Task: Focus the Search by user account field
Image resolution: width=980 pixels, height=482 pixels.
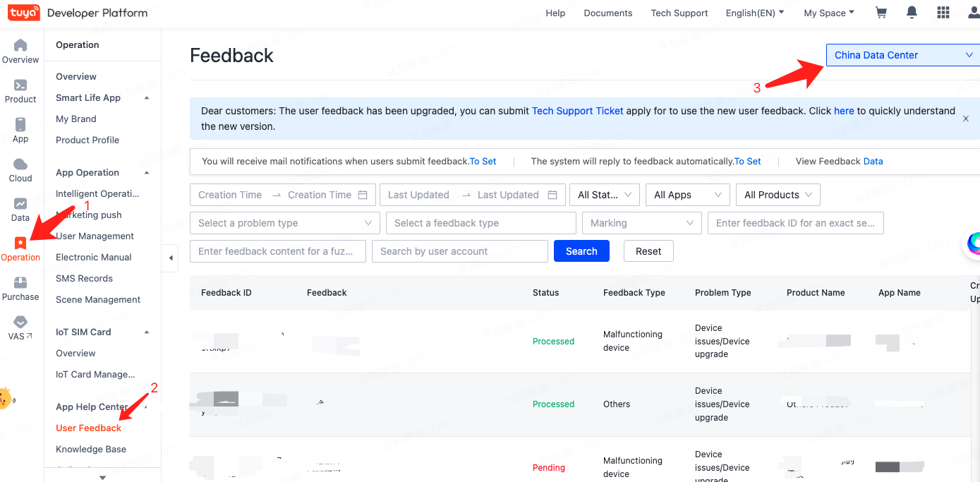Action: 460,251
